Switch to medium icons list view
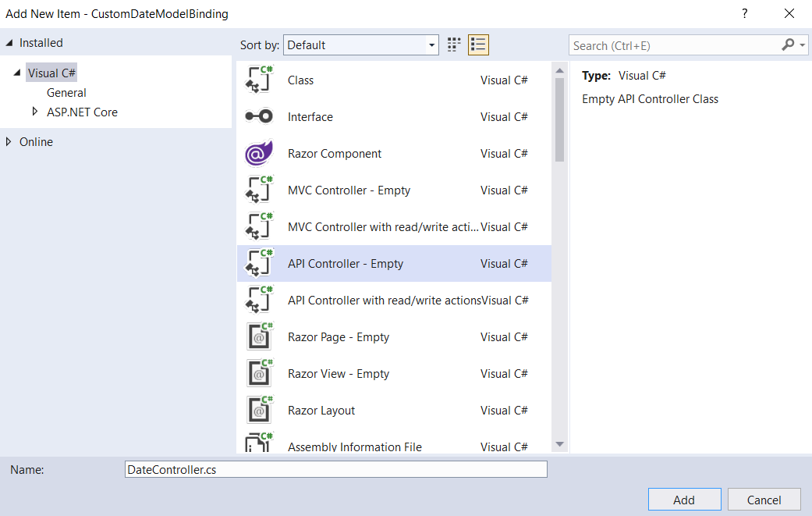The height and width of the screenshot is (516, 812). click(x=478, y=44)
